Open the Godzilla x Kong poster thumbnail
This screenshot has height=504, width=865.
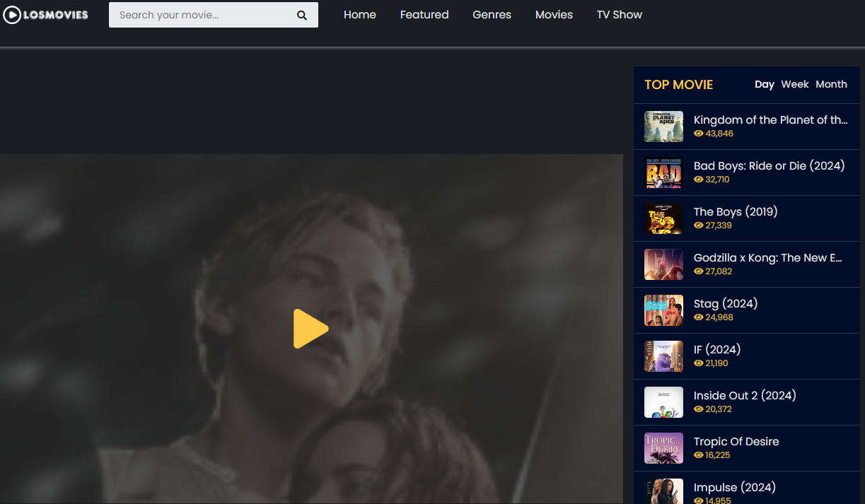tap(663, 264)
